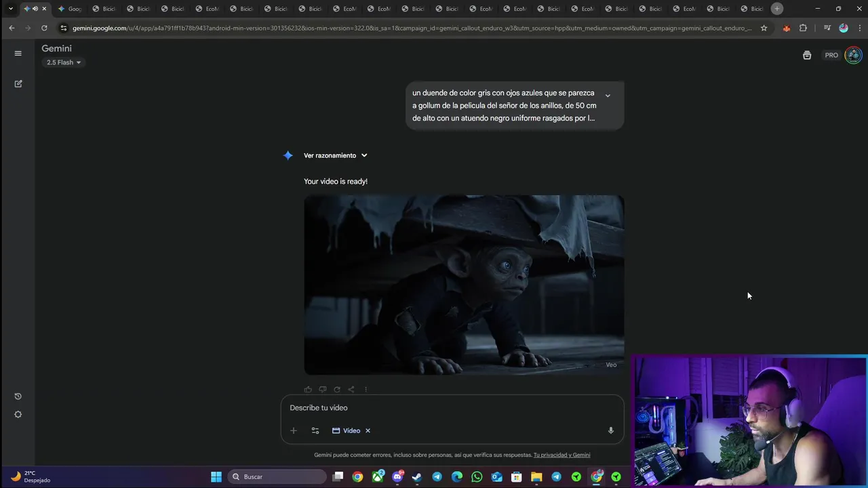Viewport: 868px width, 488px height.
Task: Open the Chrome extensions puzzle menu
Action: pos(804,28)
